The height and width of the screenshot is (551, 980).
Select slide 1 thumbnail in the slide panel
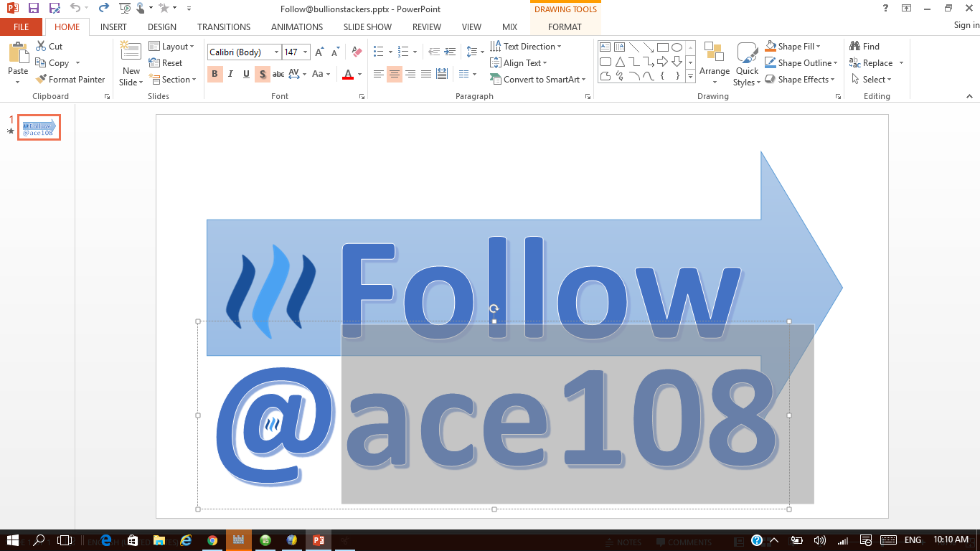tap(39, 128)
